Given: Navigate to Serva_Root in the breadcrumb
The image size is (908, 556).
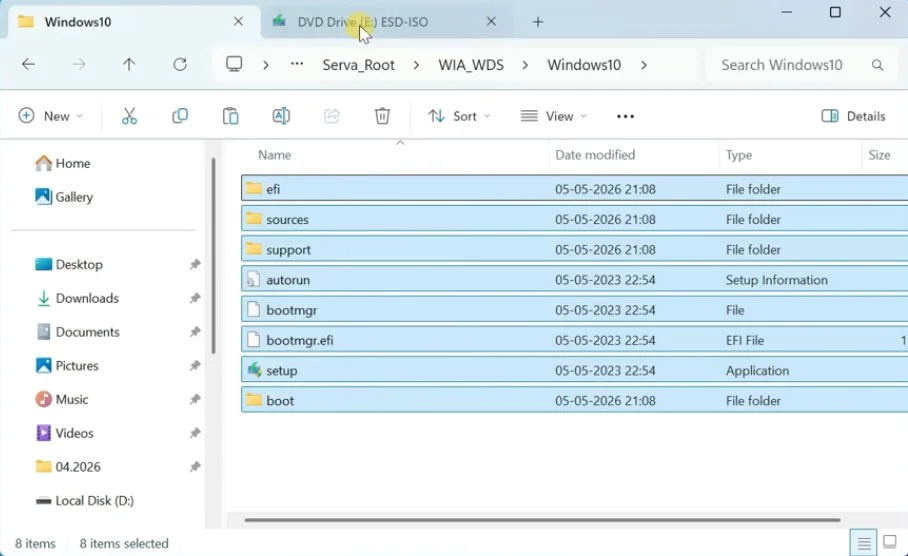Looking at the screenshot, I should (358, 65).
